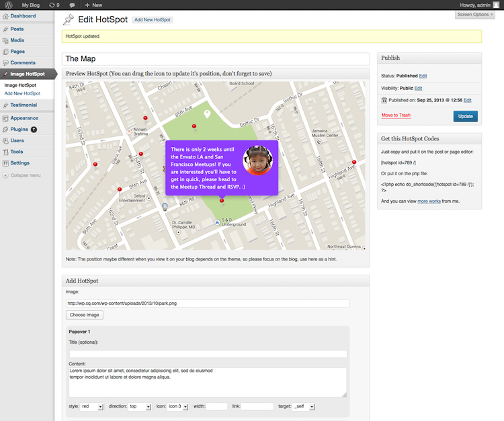Click the Collapse menu arrow icon
The image size is (504, 421).
coord(5,175)
